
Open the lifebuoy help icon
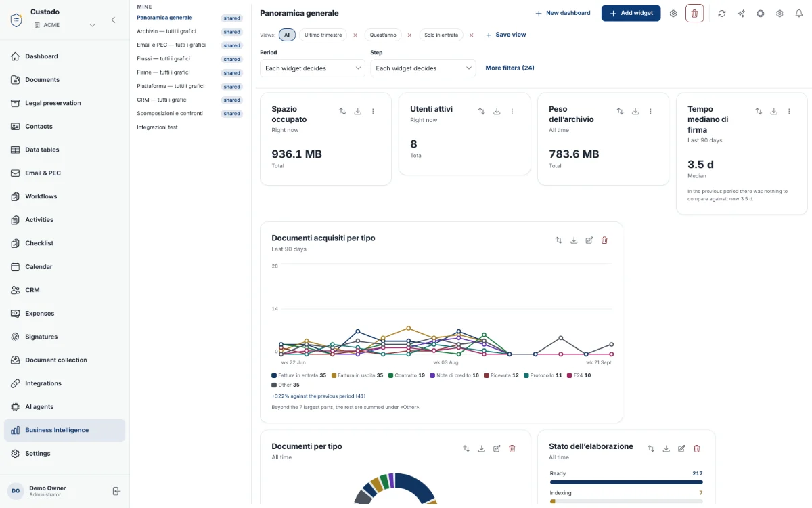click(761, 14)
